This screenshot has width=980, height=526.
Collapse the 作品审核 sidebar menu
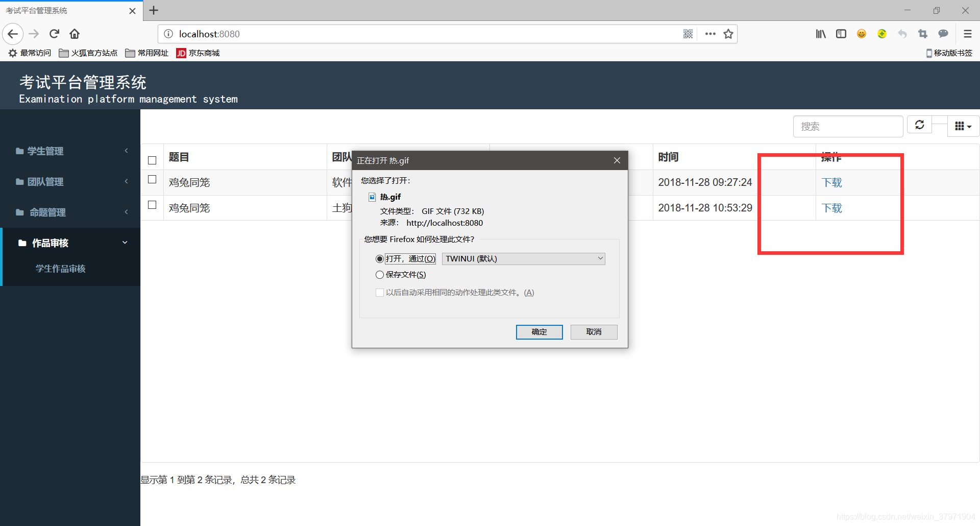[70, 243]
